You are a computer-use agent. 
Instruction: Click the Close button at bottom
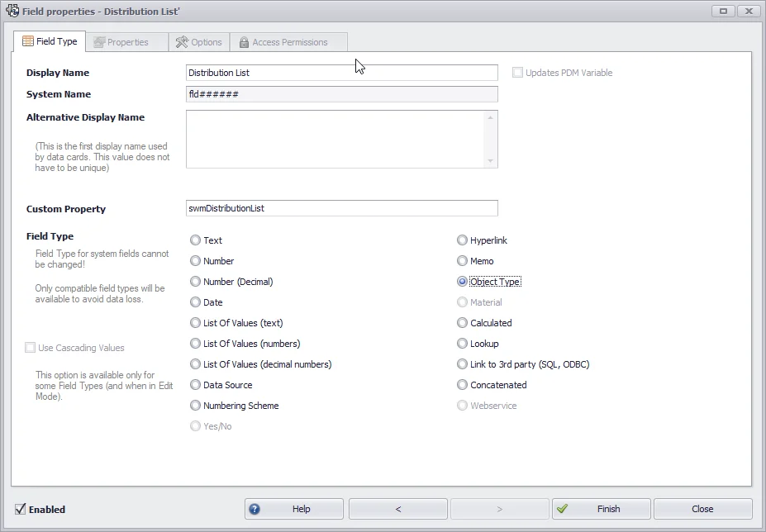tap(702, 509)
